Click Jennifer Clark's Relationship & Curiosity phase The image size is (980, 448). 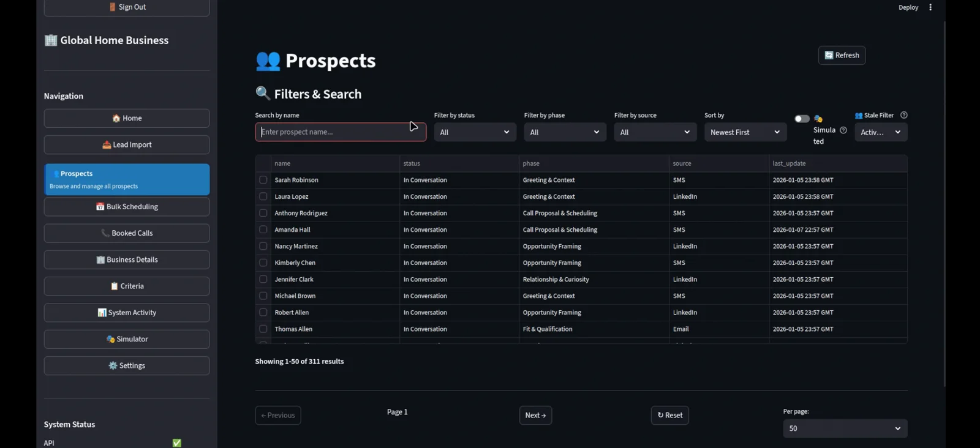click(x=594, y=279)
